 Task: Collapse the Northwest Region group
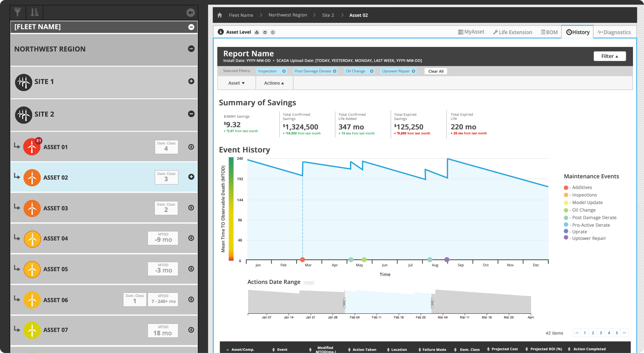191,49
